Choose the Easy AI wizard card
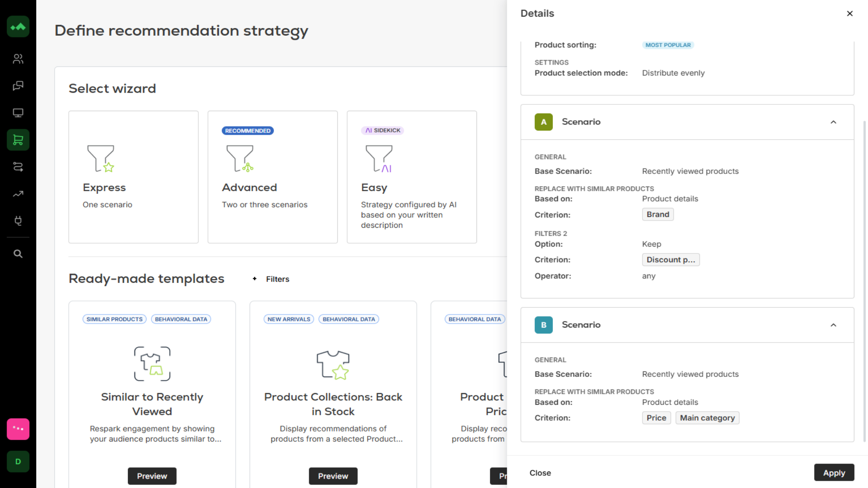The width and height of the screenshot is (868, 488). [412, 177]
